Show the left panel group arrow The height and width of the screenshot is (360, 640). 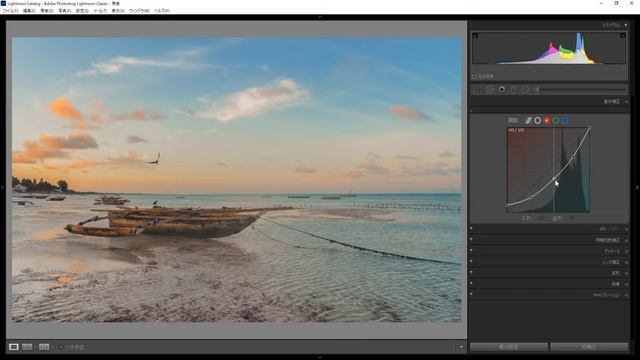point(2,187)
